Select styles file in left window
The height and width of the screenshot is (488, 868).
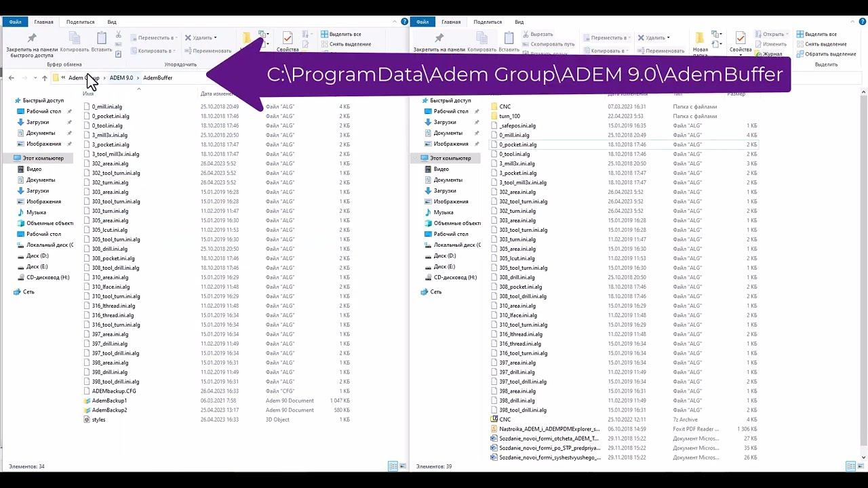[x=98, y=420]
